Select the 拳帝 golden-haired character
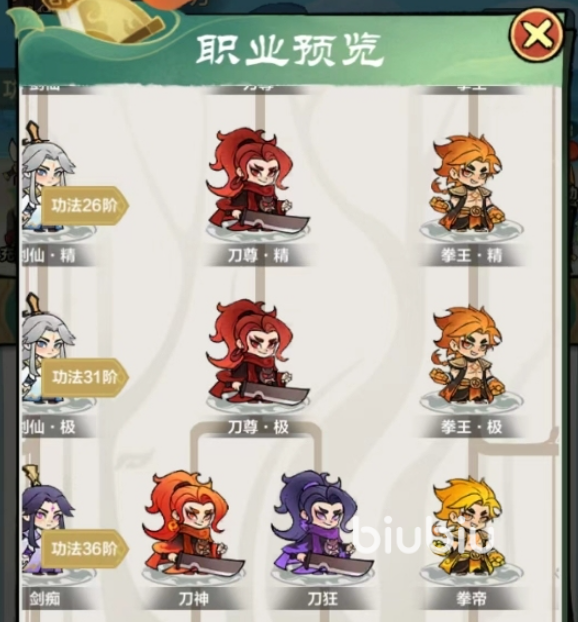 [x=470, y=530]
